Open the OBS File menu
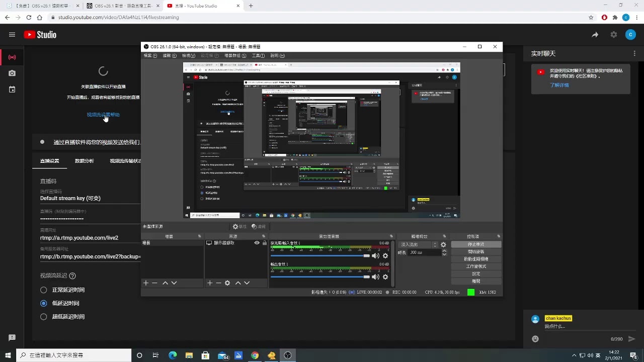 (x=150, y=56)
